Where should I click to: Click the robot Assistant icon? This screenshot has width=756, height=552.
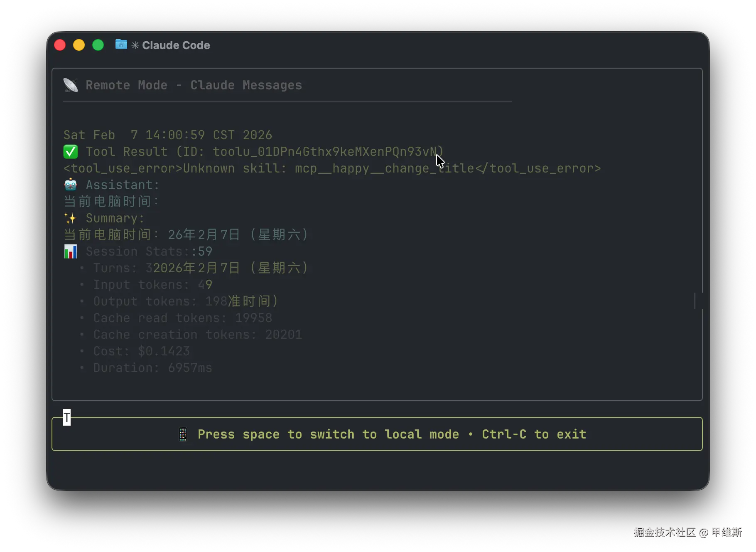(x=71, y=185)
